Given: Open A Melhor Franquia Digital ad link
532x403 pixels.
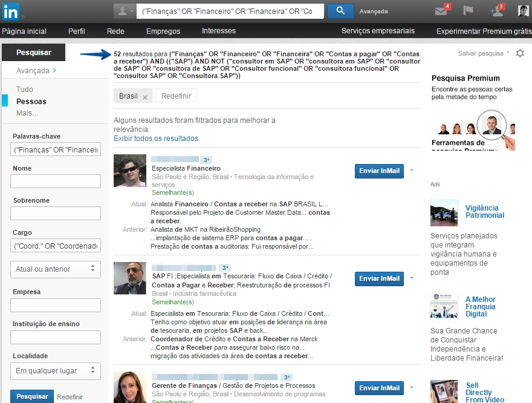Looking at the screenshot, I should 481,307.
